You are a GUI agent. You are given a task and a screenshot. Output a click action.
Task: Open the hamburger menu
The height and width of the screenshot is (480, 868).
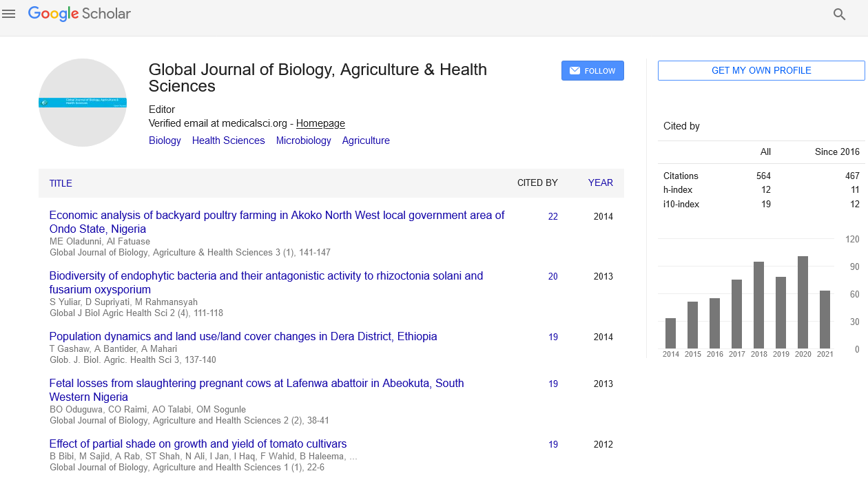coord(9,14)
